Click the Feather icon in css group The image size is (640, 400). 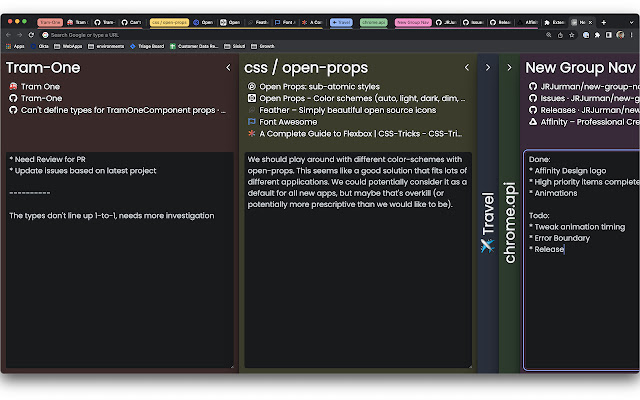pyautogui.click(x=252, y=110)
